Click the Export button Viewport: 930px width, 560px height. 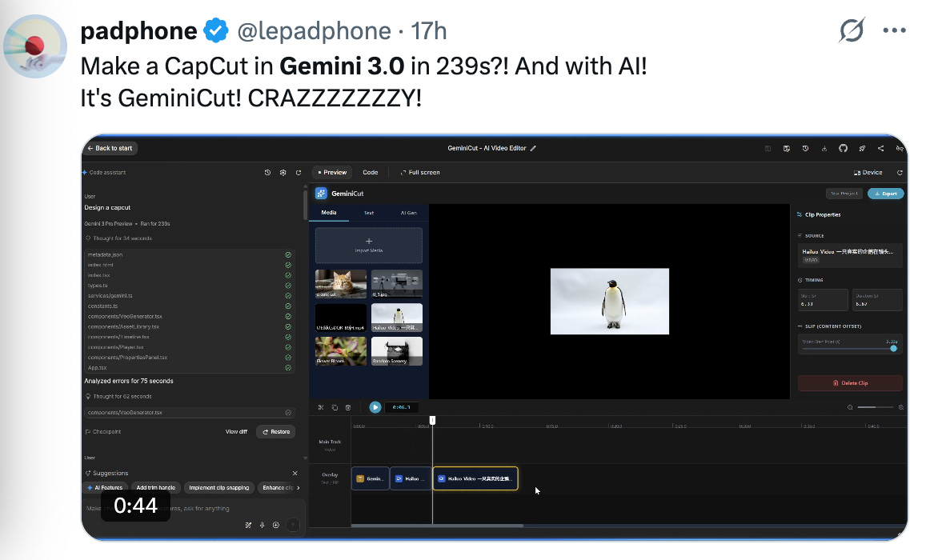(885, 193)
